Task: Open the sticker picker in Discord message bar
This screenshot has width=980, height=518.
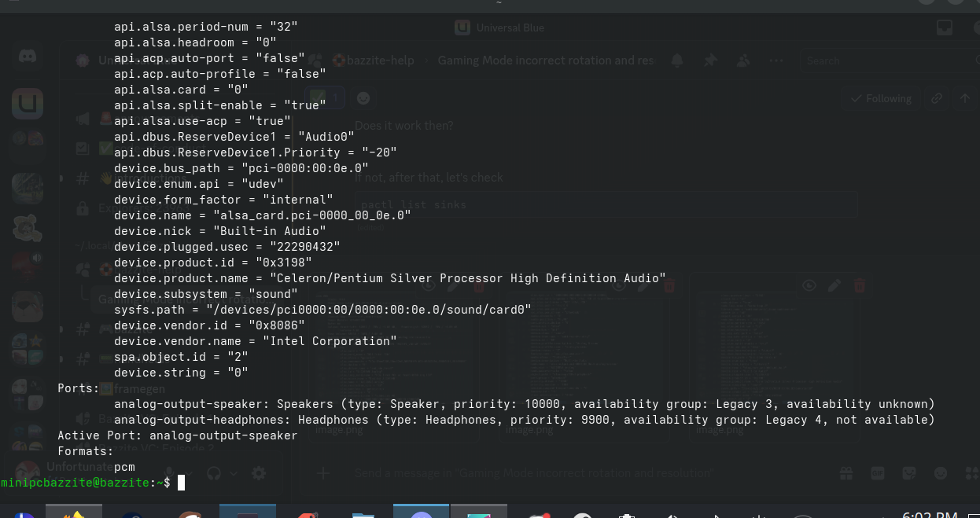Action: pos(909,473)
